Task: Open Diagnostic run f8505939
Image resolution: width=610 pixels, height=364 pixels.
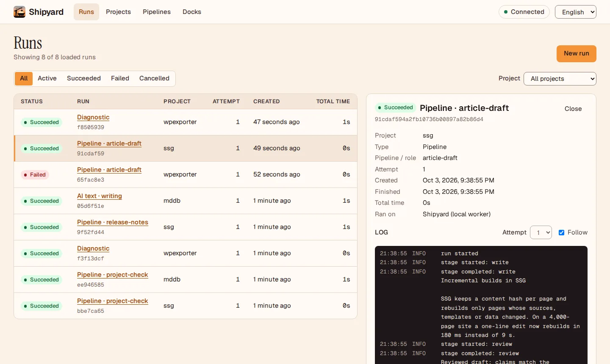Action: [93, 117]
